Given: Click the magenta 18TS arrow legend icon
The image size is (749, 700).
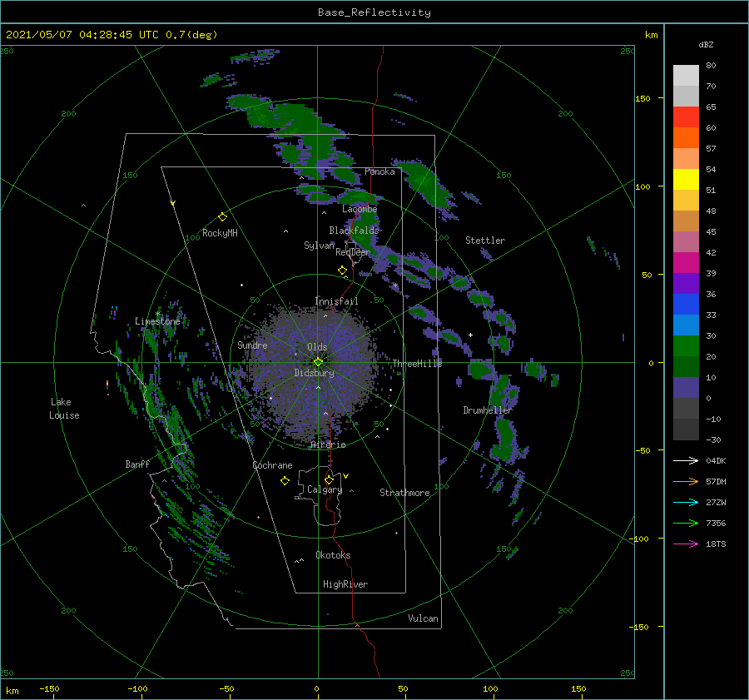Looking at the screenshot, I should [686, 544].
